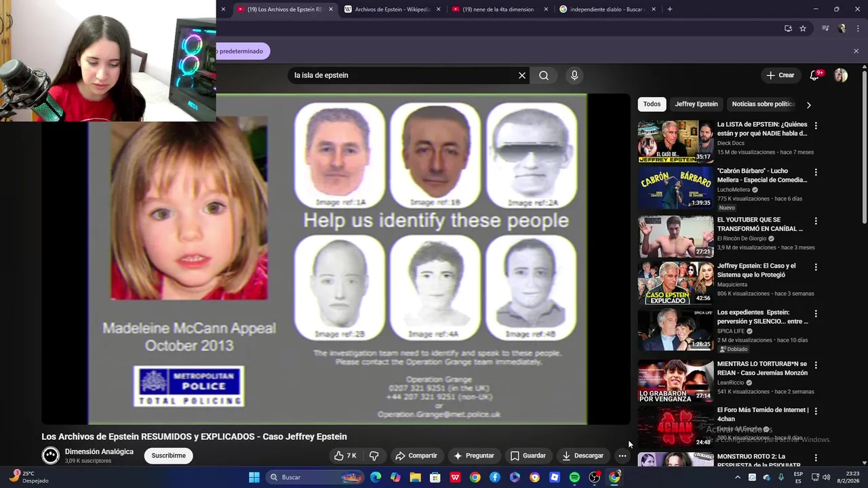Clear the YouTube search box text
The width and height of the screenshot is (868, 488).
point(522,75)
